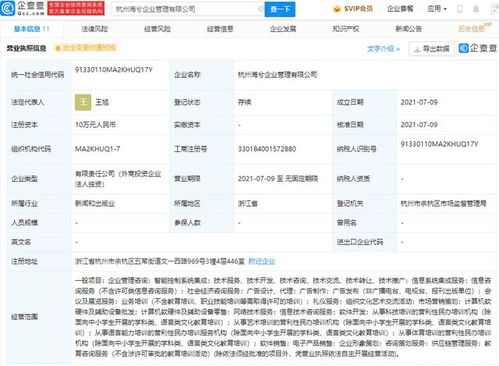Select the 浙江省 region value
Screen dimensions: 499x366
point(248,203)
